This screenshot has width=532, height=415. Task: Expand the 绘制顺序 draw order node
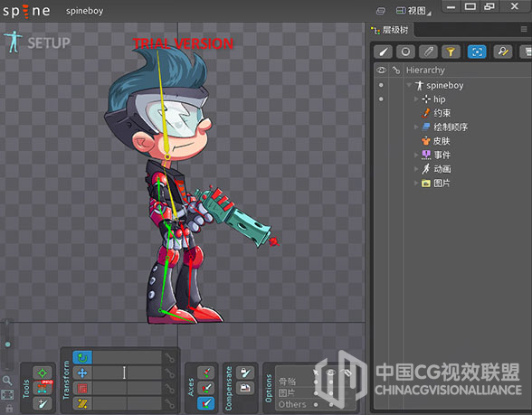[x=416, y=127]
